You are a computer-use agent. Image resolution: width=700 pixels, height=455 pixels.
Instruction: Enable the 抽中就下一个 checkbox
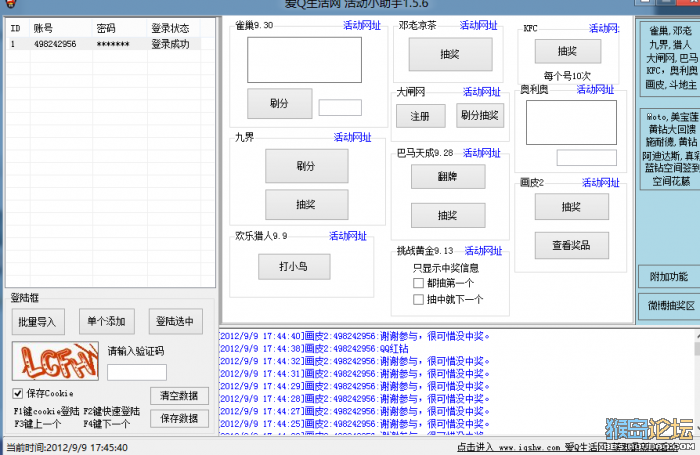(x=418, y=299)
